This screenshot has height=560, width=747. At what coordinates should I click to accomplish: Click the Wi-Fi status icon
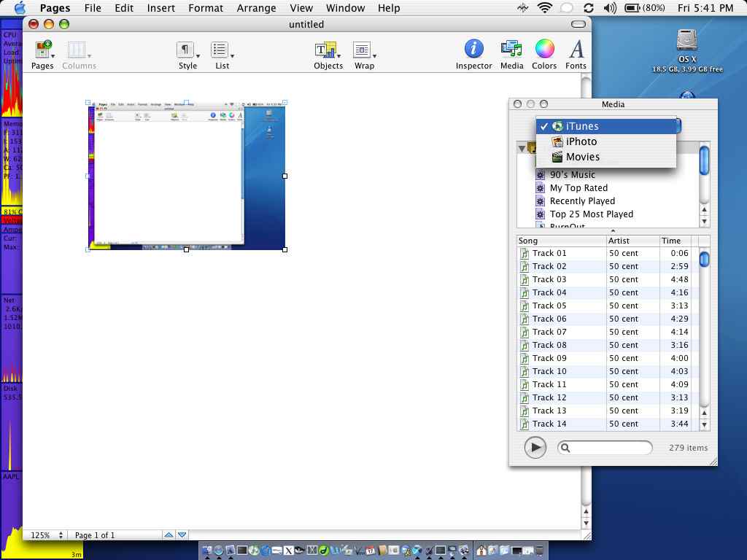tap(544, 7)
